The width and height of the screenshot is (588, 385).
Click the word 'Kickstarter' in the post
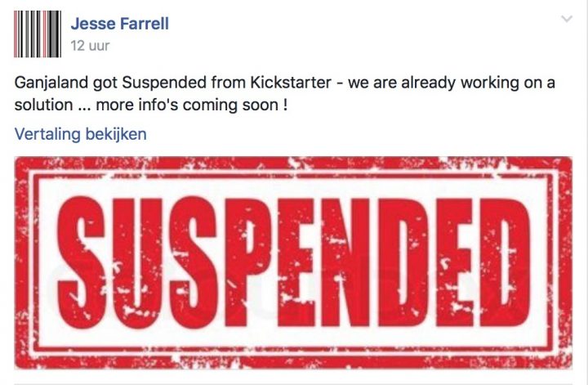[291, 83]
